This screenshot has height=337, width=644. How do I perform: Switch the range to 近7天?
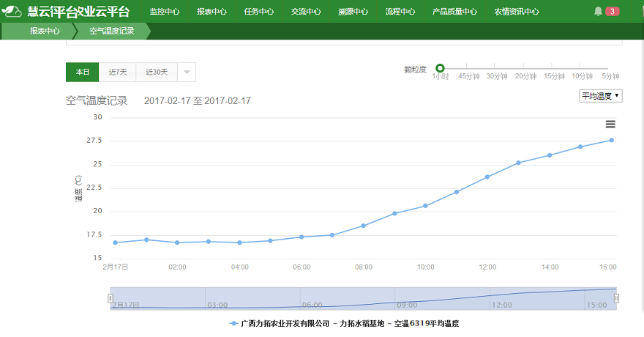point(118,72)
